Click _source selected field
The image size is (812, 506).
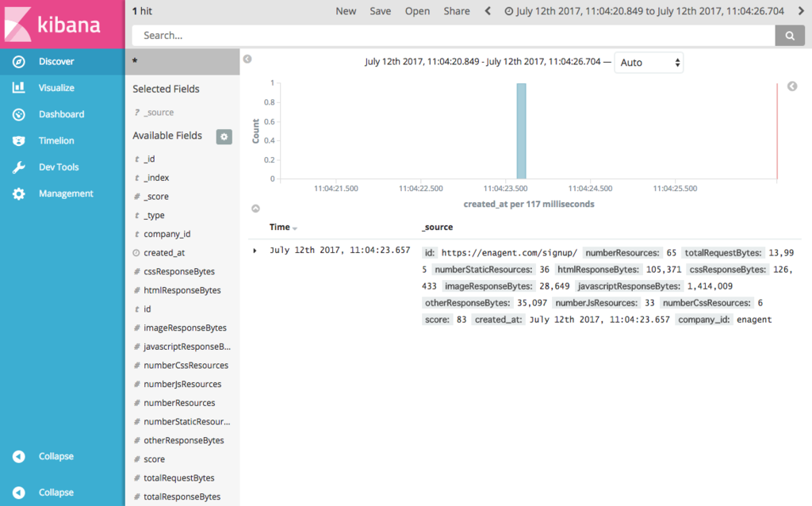(159, 113)
